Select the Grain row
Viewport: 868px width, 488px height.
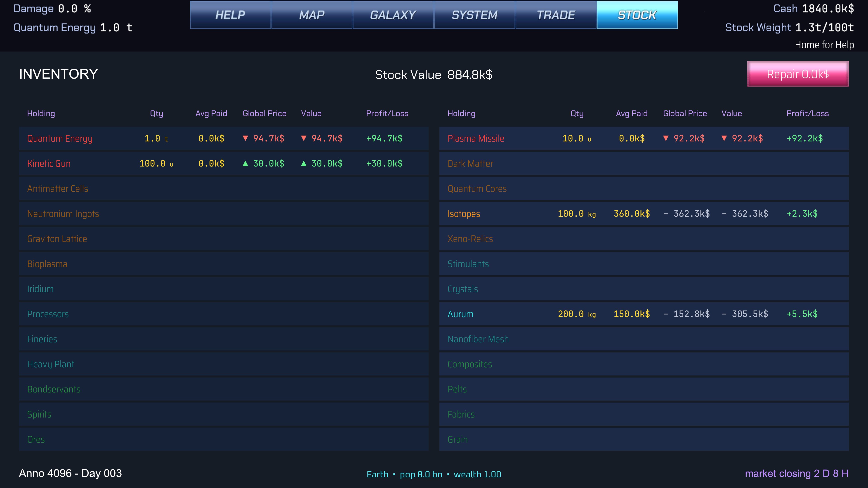644,439
